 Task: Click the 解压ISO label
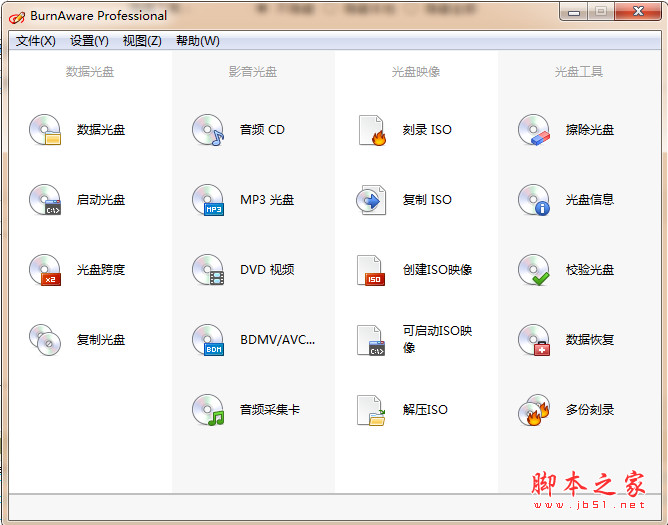[425, 410]
